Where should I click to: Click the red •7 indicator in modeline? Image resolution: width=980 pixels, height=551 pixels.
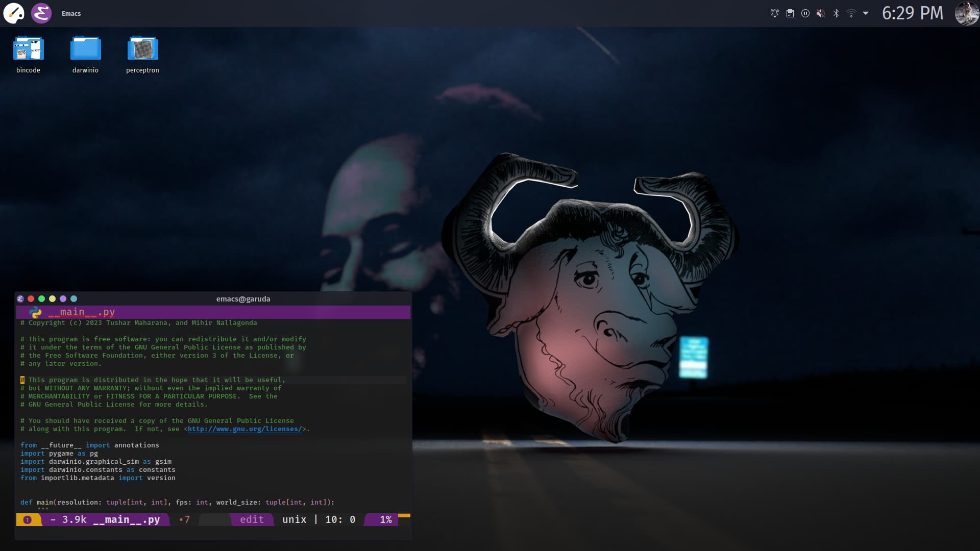[x=184, y=520]
